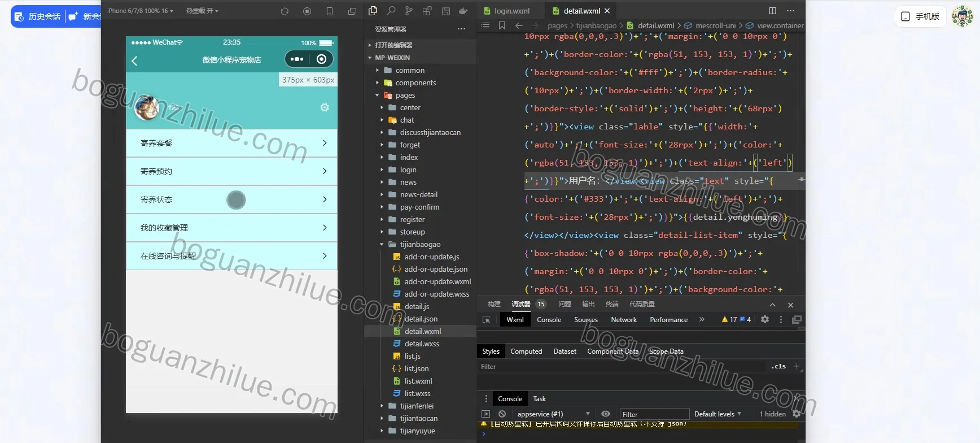Click the mini program capsule menu dots

[297, 59]
